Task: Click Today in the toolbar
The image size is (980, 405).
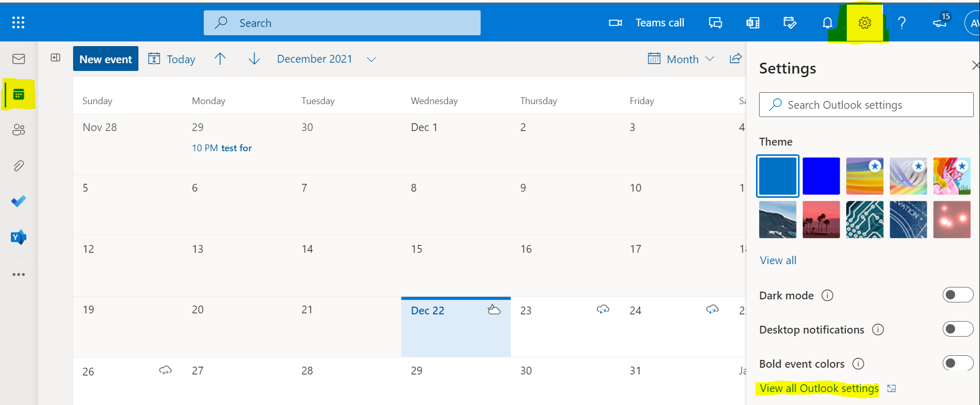Action: [x=172, y=59]
